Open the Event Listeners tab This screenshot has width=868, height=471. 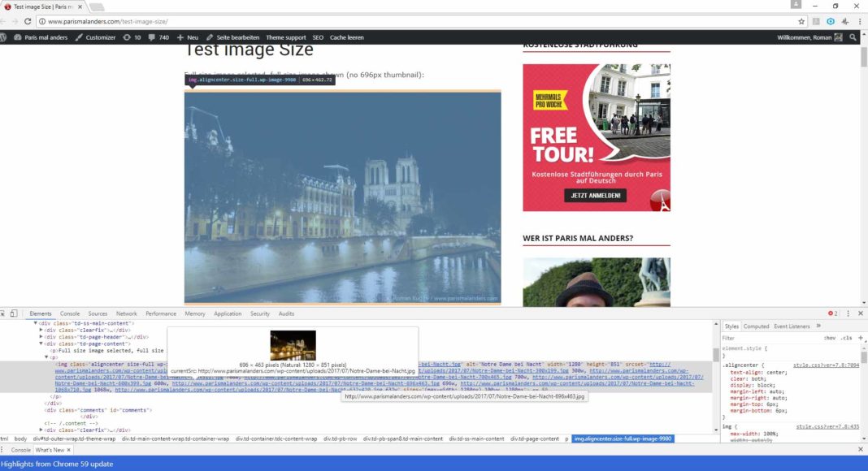(x=792, y=326)
